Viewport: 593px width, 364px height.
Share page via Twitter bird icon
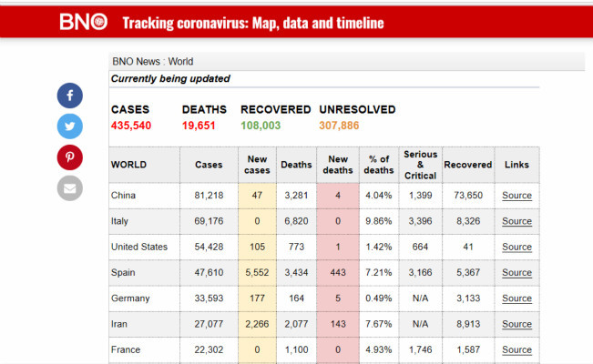pos(70,126)
